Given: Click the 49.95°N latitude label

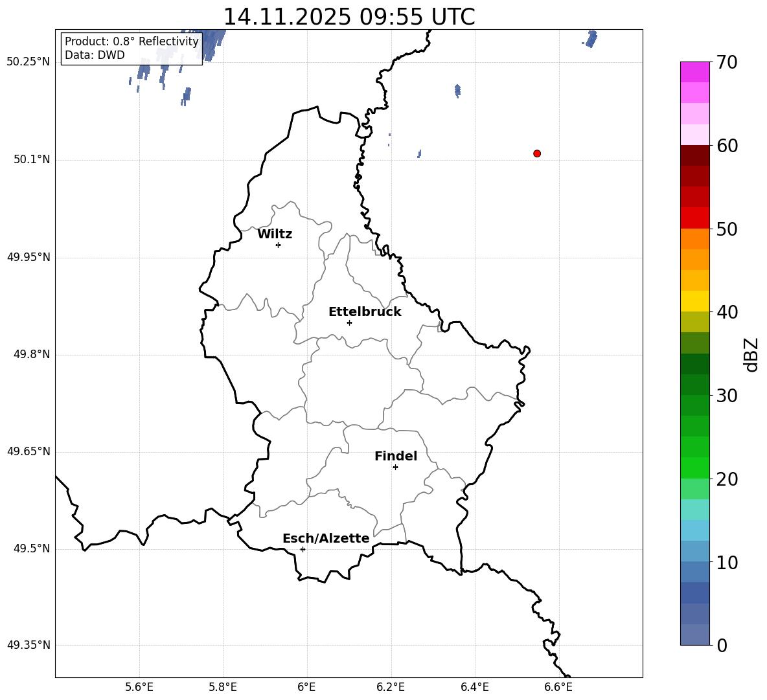Looking at the screenshot, I should (29, 257).
